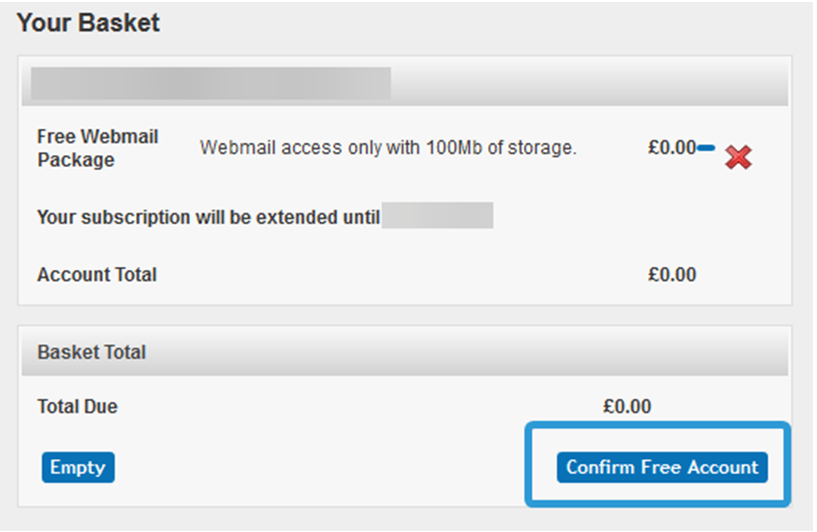Select the Webmail access 100Mb storage description

point(388,148)
